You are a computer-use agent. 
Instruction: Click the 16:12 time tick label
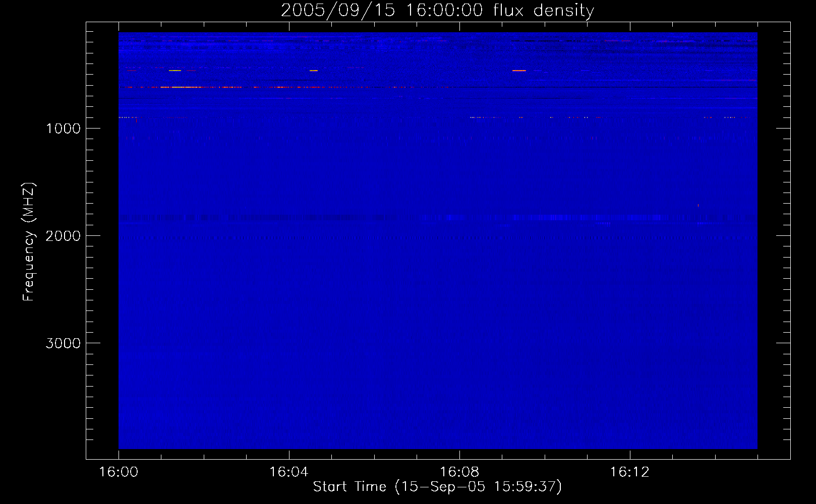click(x=630, y=472)
